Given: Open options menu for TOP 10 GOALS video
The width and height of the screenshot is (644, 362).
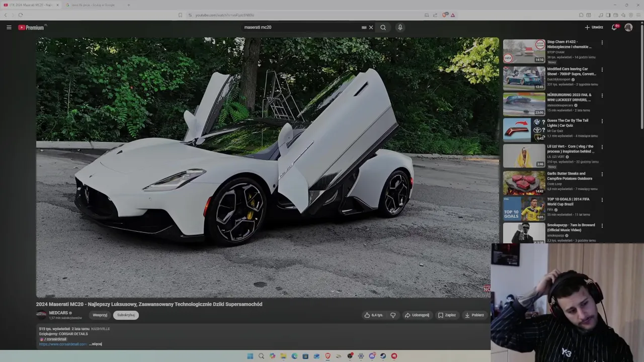Looking at the screenshot, I should 602,200.
